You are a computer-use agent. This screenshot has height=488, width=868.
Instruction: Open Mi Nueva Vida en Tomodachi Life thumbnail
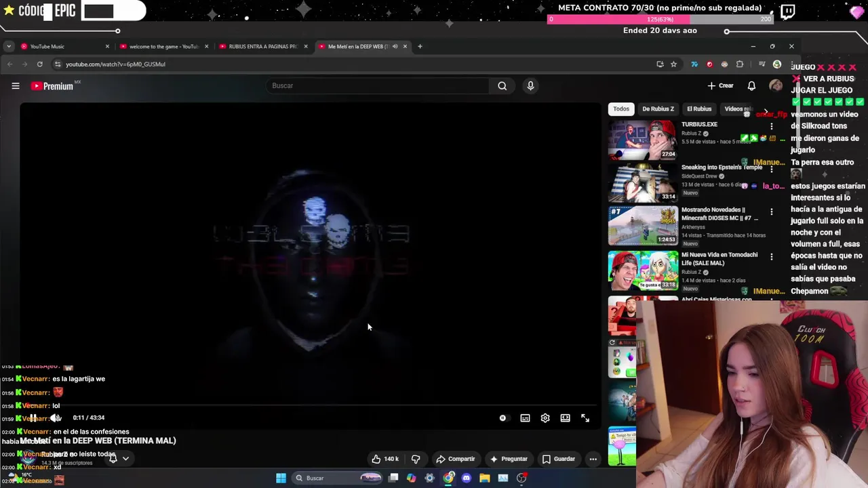pos(643,270)
